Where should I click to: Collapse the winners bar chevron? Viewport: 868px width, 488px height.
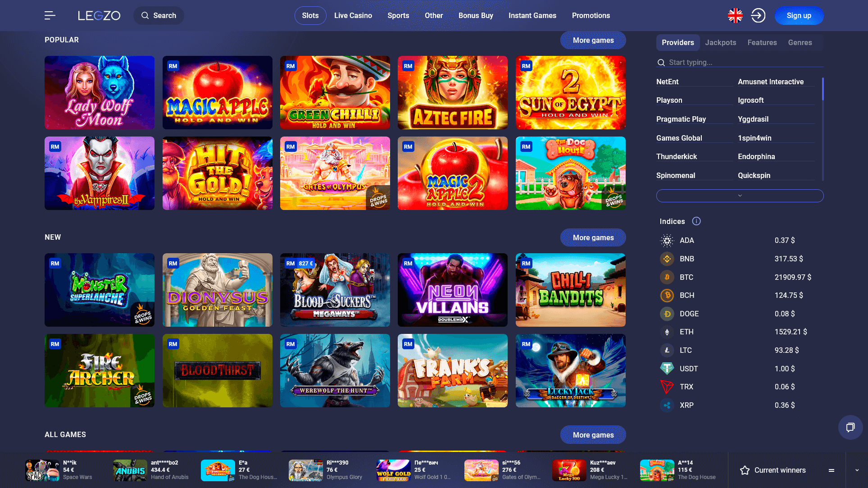857,470
